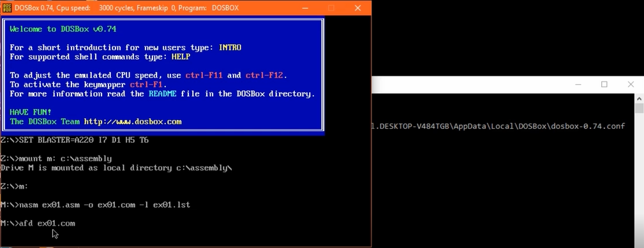
Task: Click the 'Drive M is mounted' message line
Action: point(116,168)
